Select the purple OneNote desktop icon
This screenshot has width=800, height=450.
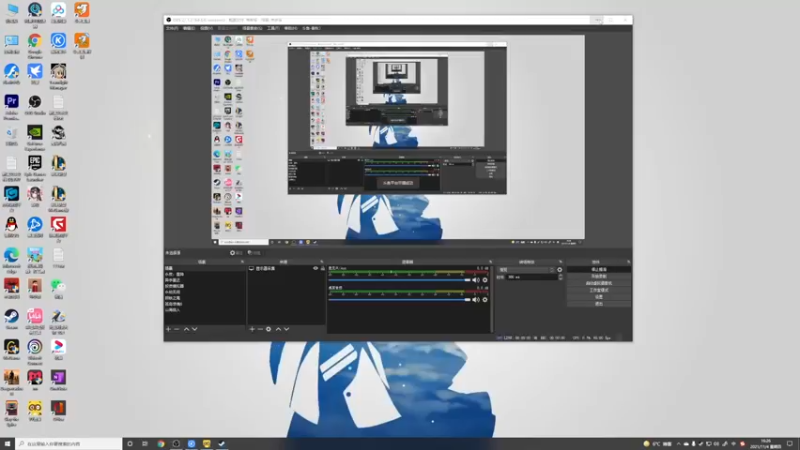pos(58,380)
